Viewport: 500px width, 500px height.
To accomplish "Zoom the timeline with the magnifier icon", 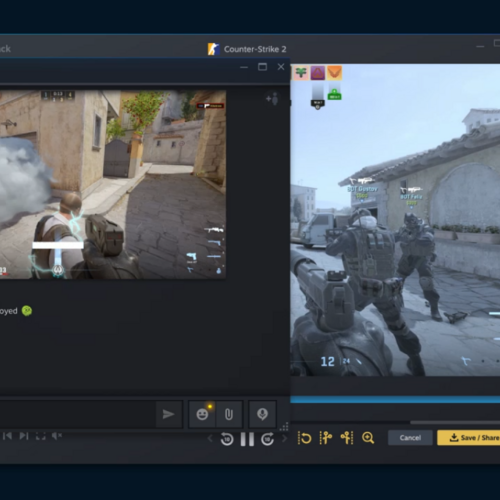I will point(368,438).
